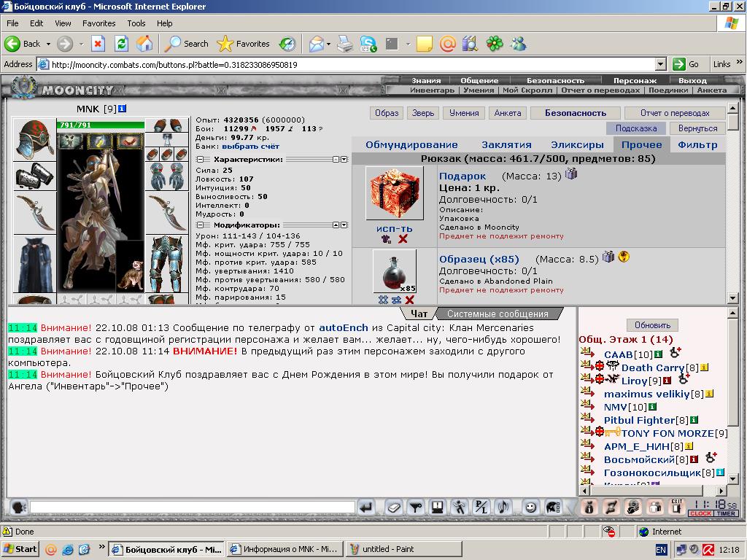Open the Back button history dropdown
The height and width of the screenshot is (560, 747).
coord(48,44)
